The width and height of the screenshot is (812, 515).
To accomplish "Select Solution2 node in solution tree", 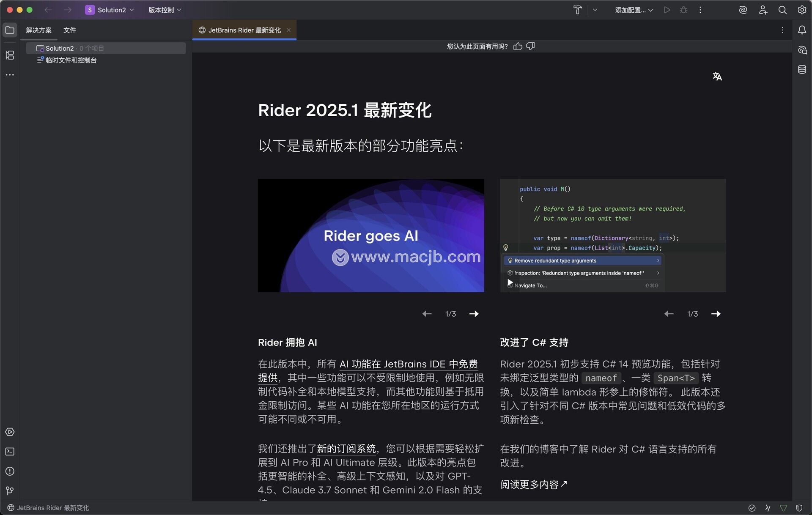I will [106, 48].
